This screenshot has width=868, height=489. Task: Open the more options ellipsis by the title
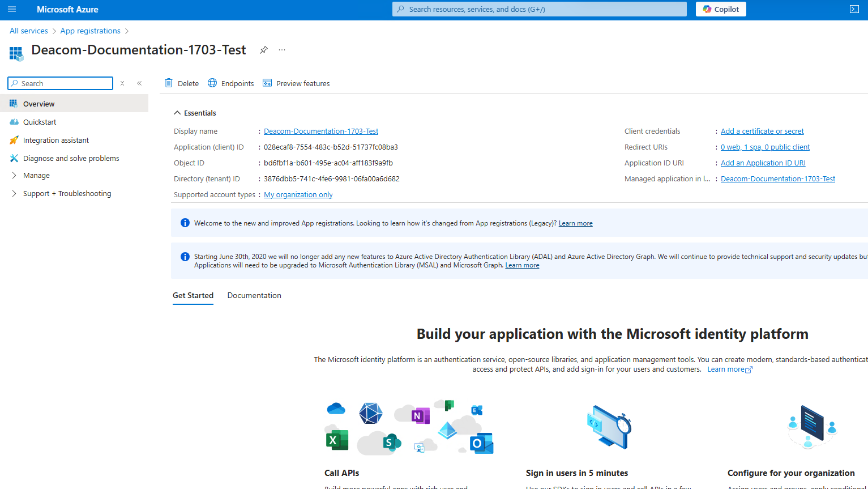(x=282, y=50)
